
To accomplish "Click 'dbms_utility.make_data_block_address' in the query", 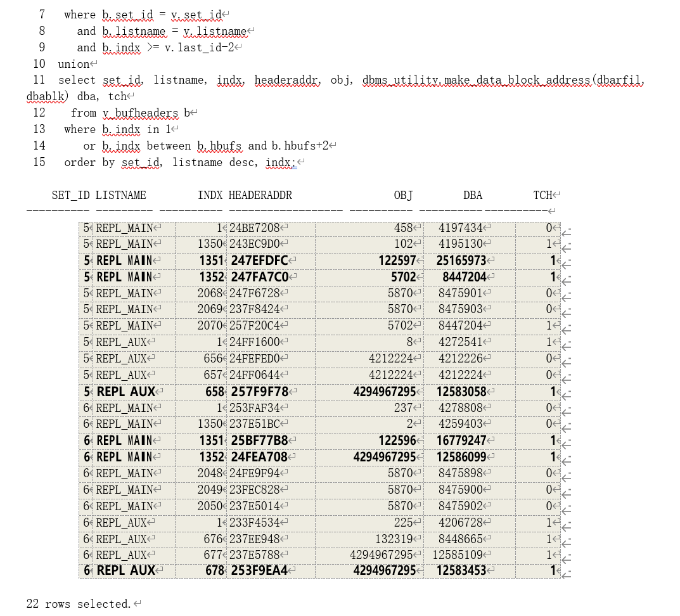I will 476,80.
